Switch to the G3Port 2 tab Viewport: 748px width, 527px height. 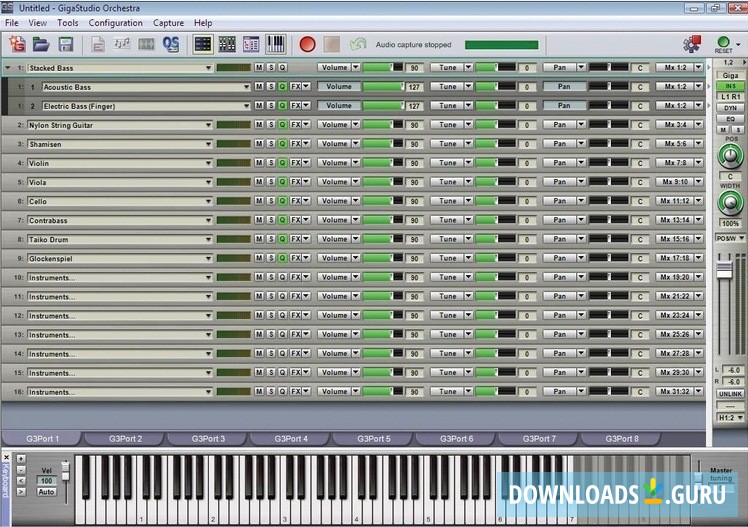(125, 439)
